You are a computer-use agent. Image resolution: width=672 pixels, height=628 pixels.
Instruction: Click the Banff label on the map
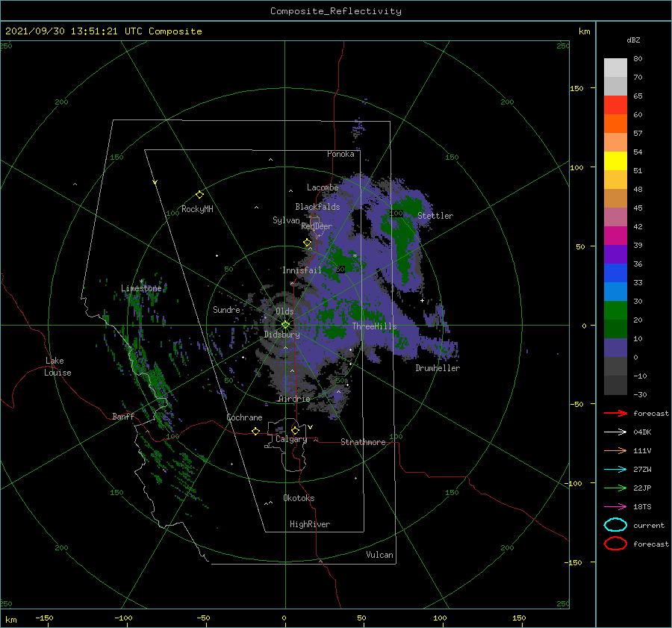pos(123,416)
